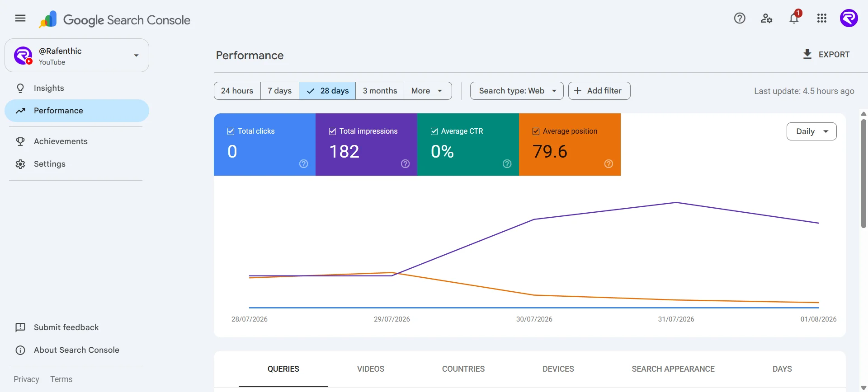868x392 pixels.
Task: Open Achievements in the sidebar
Action: click(77, 141)
